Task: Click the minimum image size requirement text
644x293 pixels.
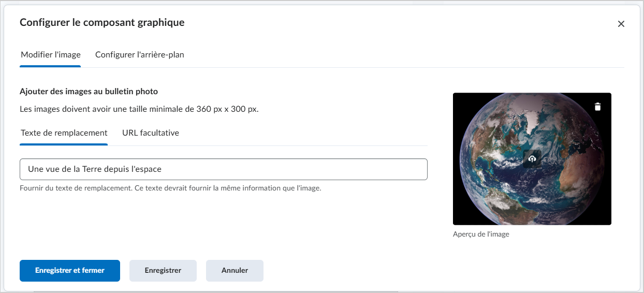Action: tap(139, 109)
